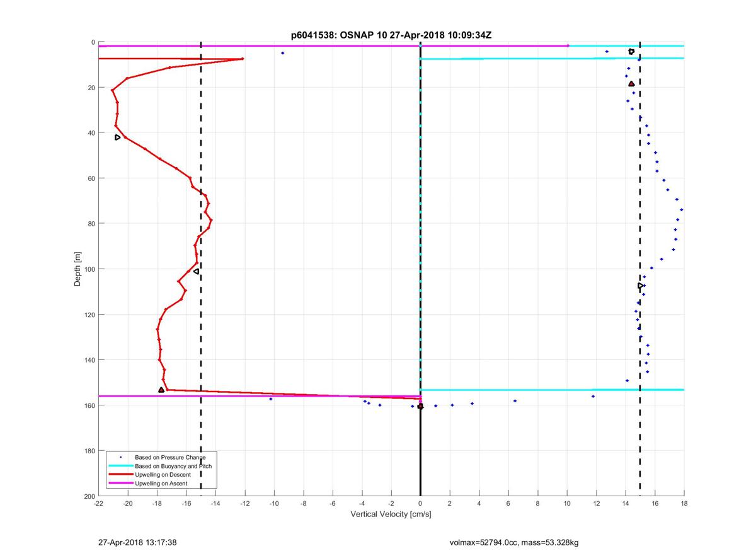Image resolution: width=756 pixels, height=558 pixels.
Task: Click x-axis tick label '-10'
Action: point(274,504)
